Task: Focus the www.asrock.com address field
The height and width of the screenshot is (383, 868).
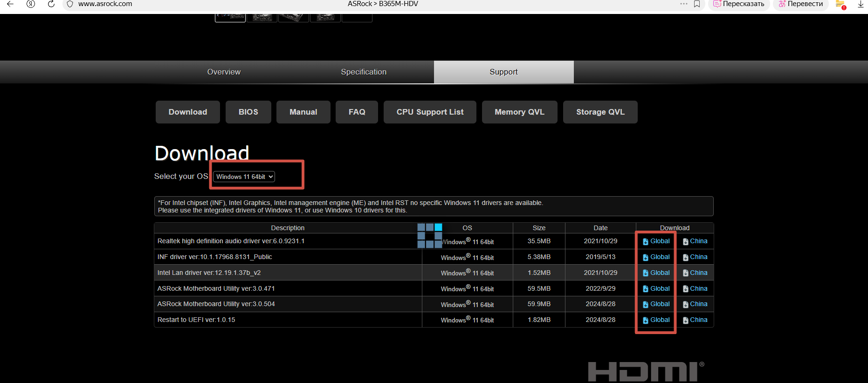Action: pos(105,4)
